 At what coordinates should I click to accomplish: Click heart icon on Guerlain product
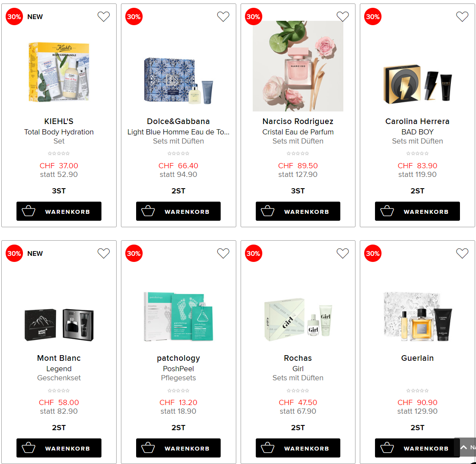coord(462,253)
